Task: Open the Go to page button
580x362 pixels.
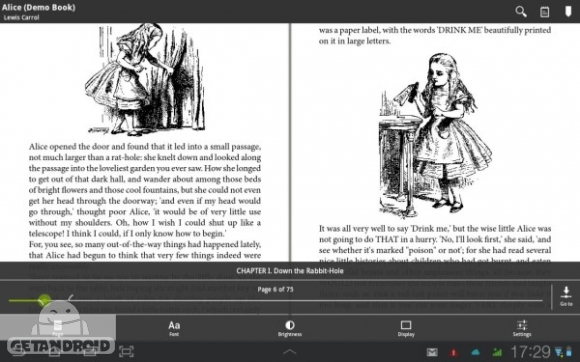Action: point(566,296)
